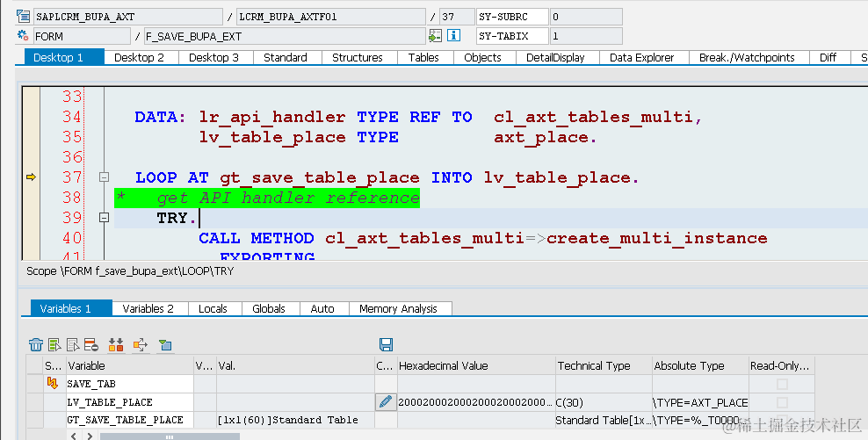Open the Standard tab

click(x=286, y=58)
